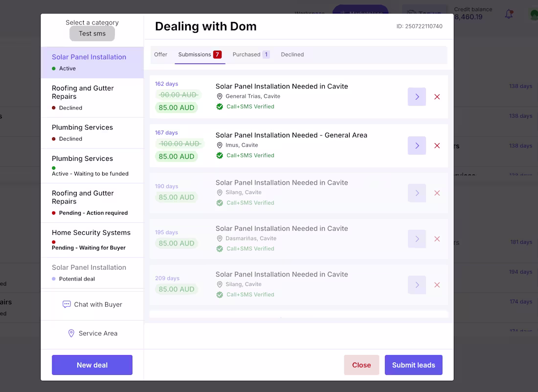Image resolution: width=538 pixels, height=392 pixels.
Task: Click the 'Dasmariñas, Cavite' location text
Action: pyautogui.click(x=251, y=239)
